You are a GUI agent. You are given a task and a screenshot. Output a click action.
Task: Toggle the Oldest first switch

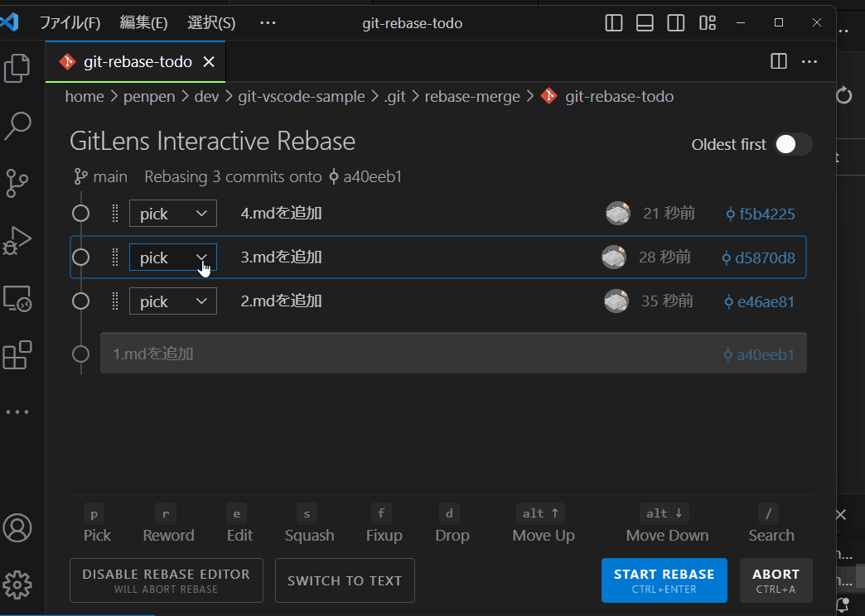pyautogui.click(x=793, y=145)
